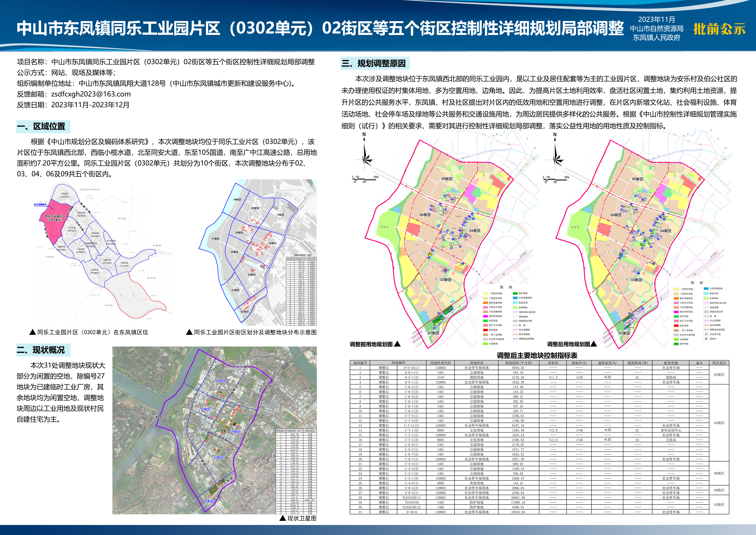Click the 老年活动中心 cell in the table

(x=671, y=430)
